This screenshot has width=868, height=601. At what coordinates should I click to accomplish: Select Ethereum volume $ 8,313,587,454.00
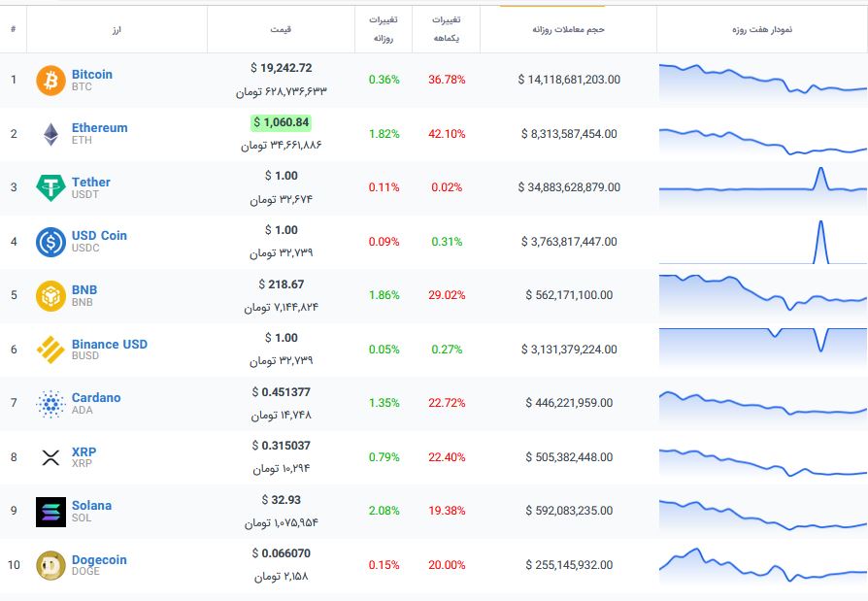(x=569, y=134)
